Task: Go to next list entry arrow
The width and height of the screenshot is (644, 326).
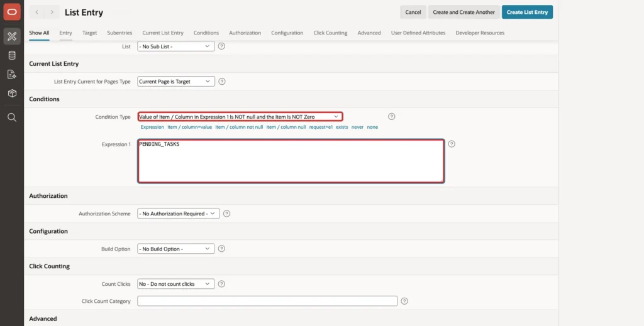Action: coord(52,13)
